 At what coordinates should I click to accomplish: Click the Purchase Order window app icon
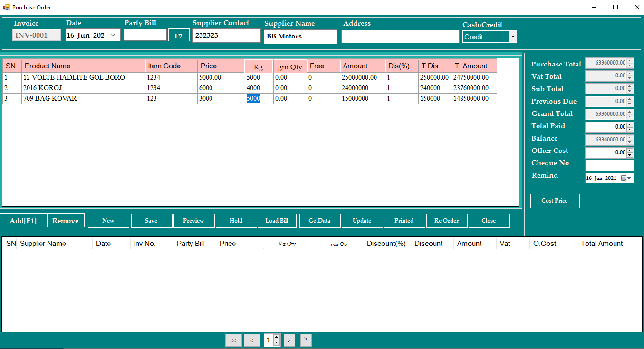6,7
